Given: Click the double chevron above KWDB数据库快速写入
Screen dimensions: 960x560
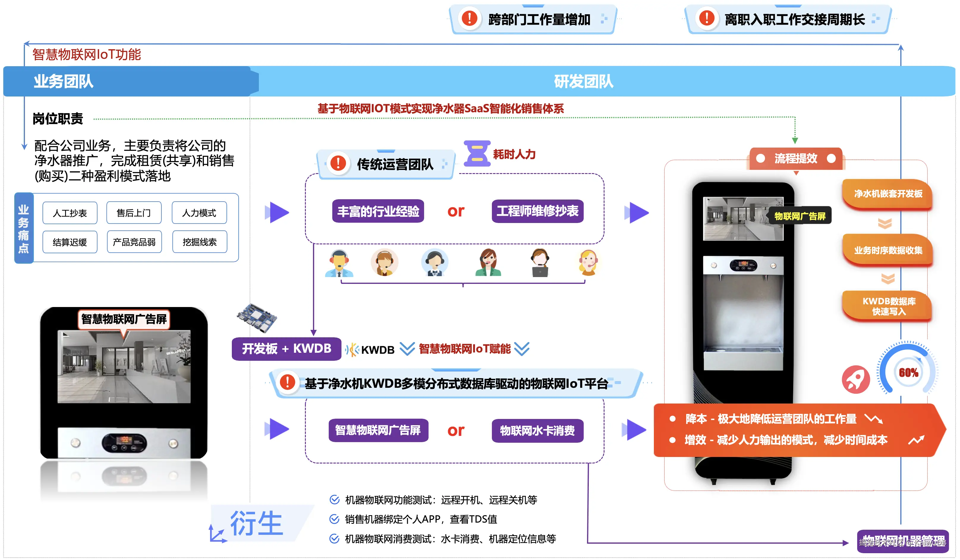Looking at the screenshot, I should (887, 279).
